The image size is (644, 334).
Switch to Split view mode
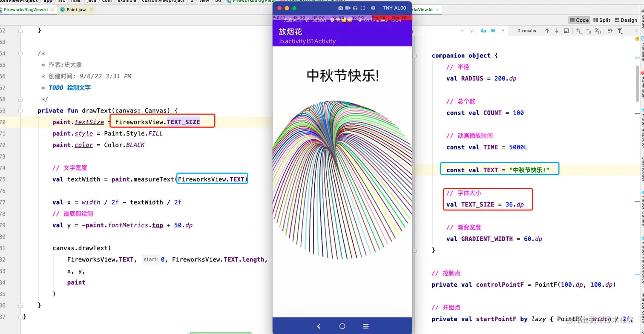601,20
